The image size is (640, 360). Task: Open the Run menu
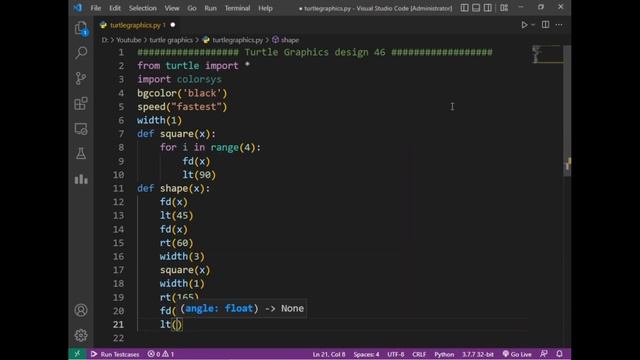click(211, 8)
